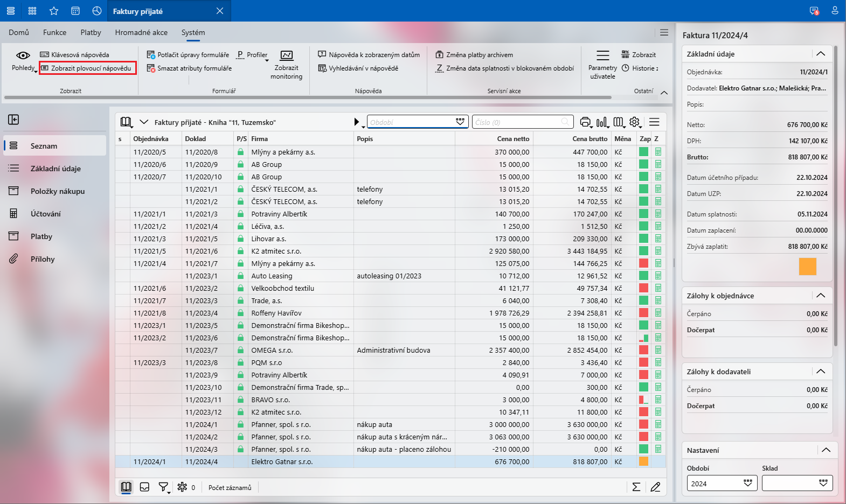Image resolution: width=846 pixels, height=504 pixels.
Task: Expand the chevron next to the book selector
Action: click(x=144, y=122)
